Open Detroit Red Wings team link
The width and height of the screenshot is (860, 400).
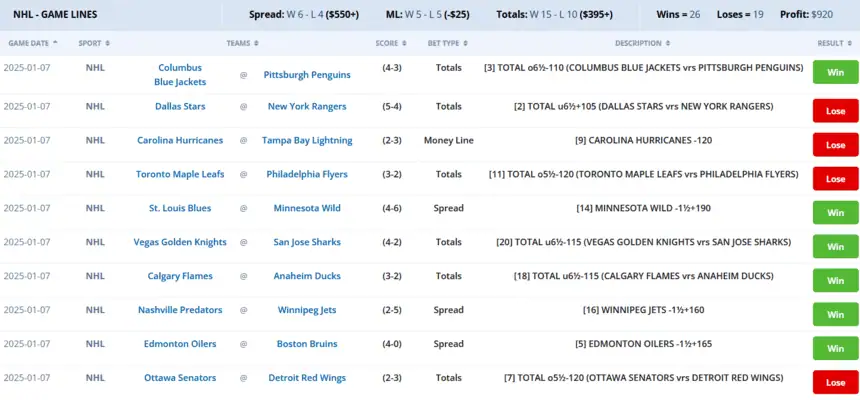[x=307, y=379]
